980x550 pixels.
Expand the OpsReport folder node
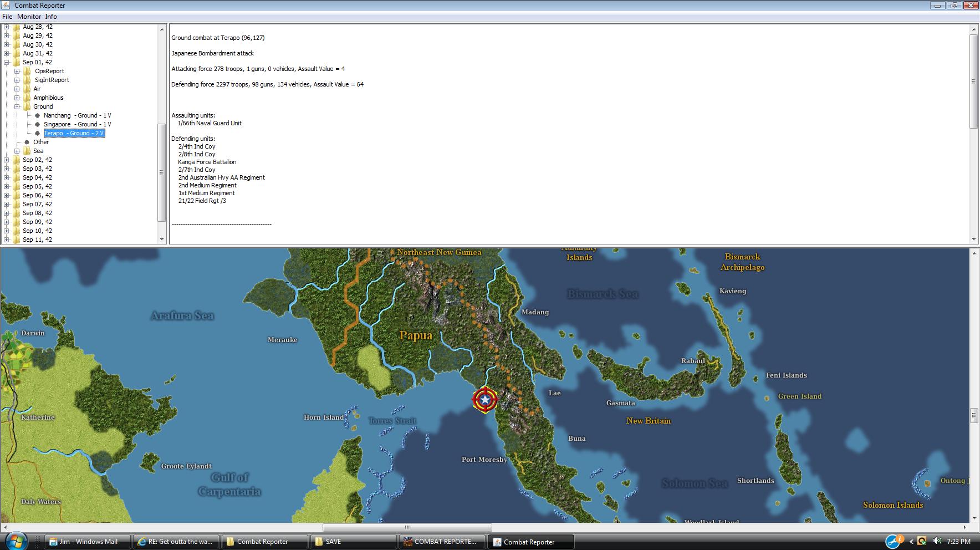(x=17, y=71)
